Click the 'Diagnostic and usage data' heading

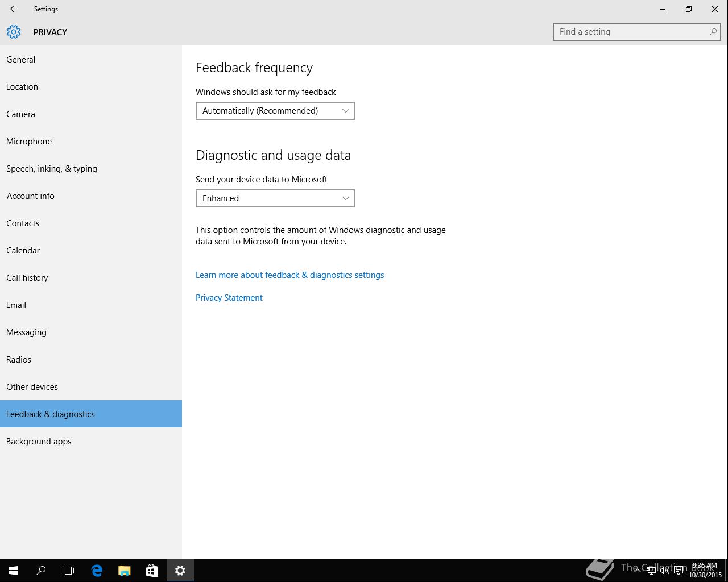click(273, 155)
